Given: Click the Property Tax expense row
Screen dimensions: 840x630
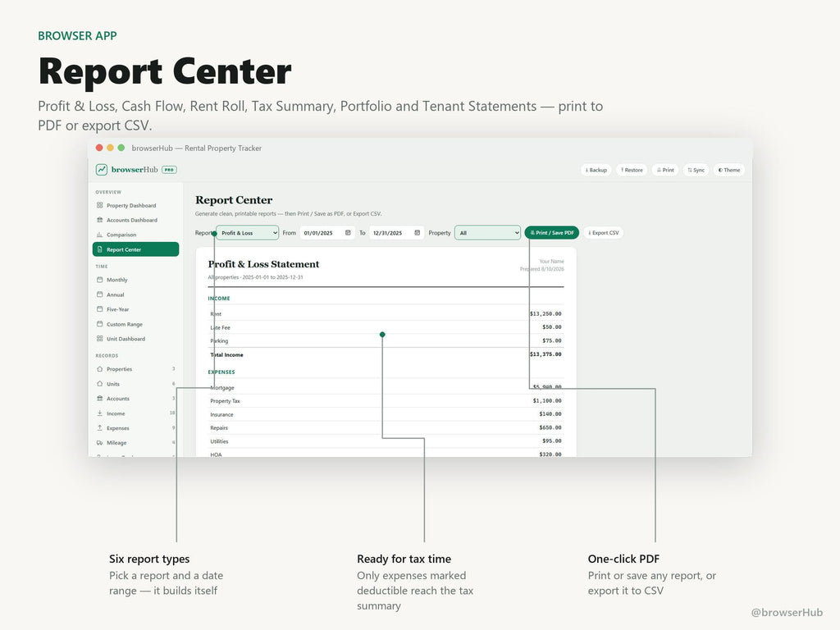Looking at the screenshot, I should (386, 400).
